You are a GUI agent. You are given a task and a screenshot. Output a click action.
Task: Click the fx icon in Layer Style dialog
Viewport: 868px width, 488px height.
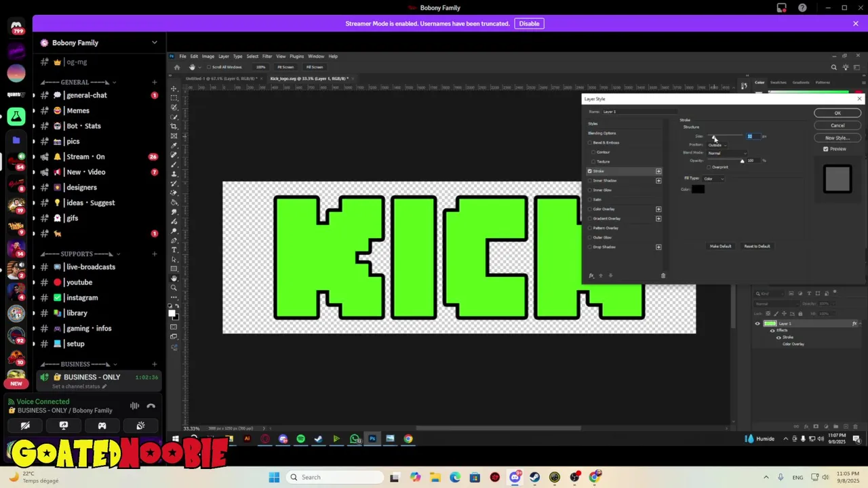point(591,276)
